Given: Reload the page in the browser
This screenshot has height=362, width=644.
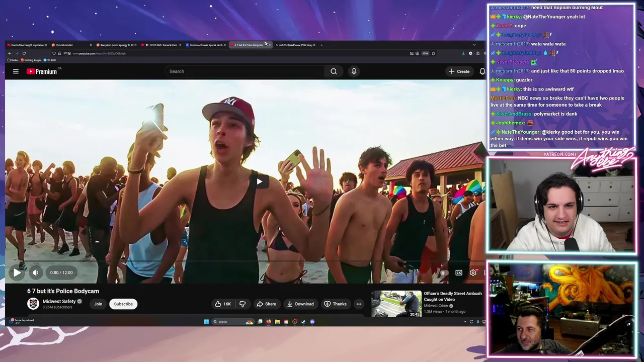Looking at the screenshot, I should [24, 53].
